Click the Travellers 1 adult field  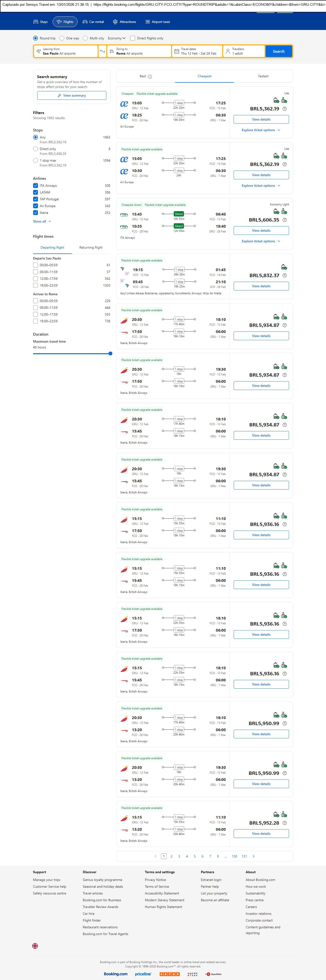[x=244, y=51]
